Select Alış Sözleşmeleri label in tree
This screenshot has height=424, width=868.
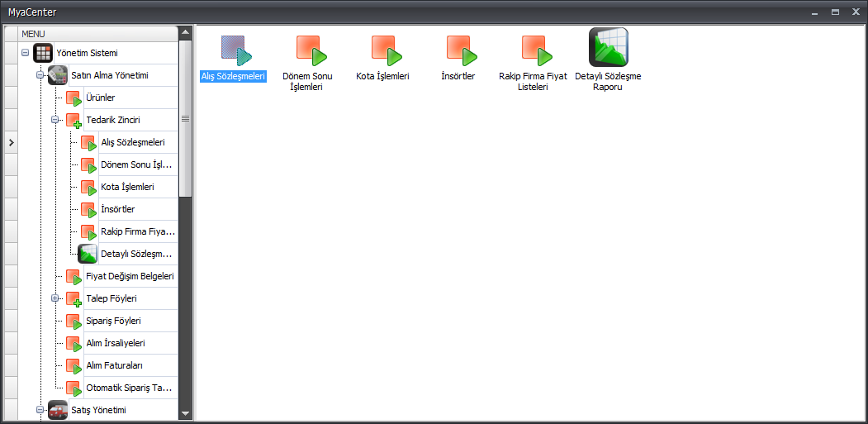(x=133, y=142)
